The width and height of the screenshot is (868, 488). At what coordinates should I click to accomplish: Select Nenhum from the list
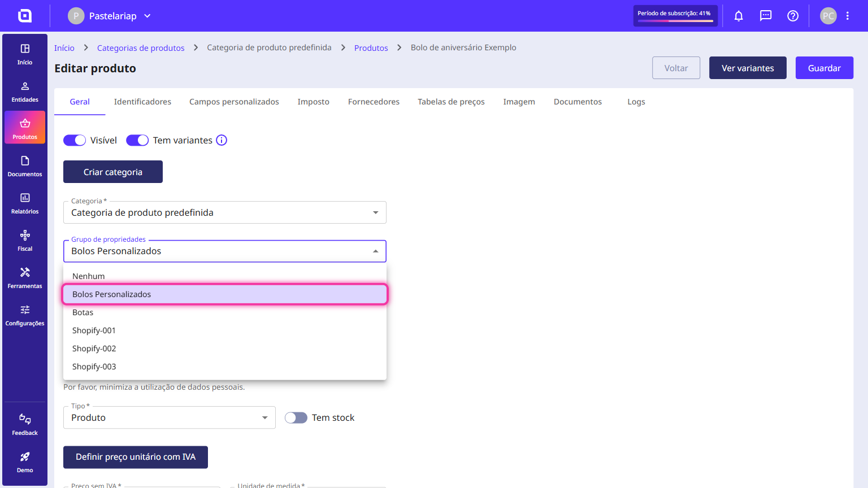click(x=225, y=276)
